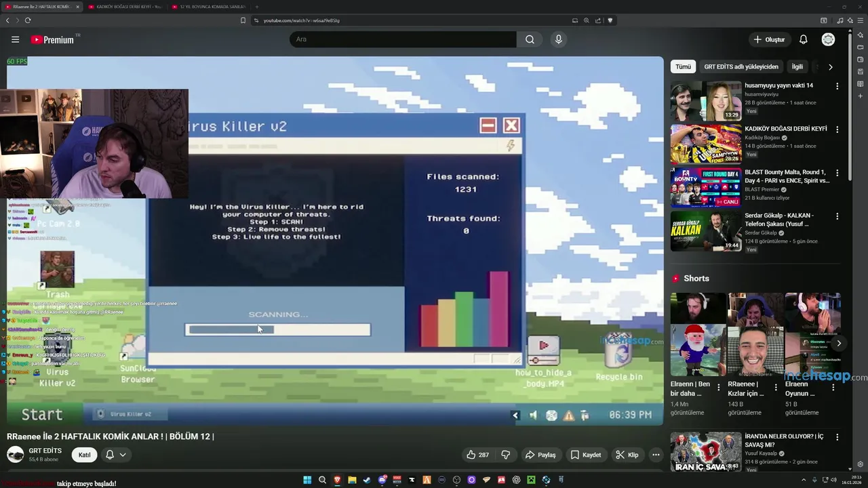Open the GRT EDİTS channel name link
The height and width of the screenshot is (488, 868).
pyautogui.click(x=45, y=451)
